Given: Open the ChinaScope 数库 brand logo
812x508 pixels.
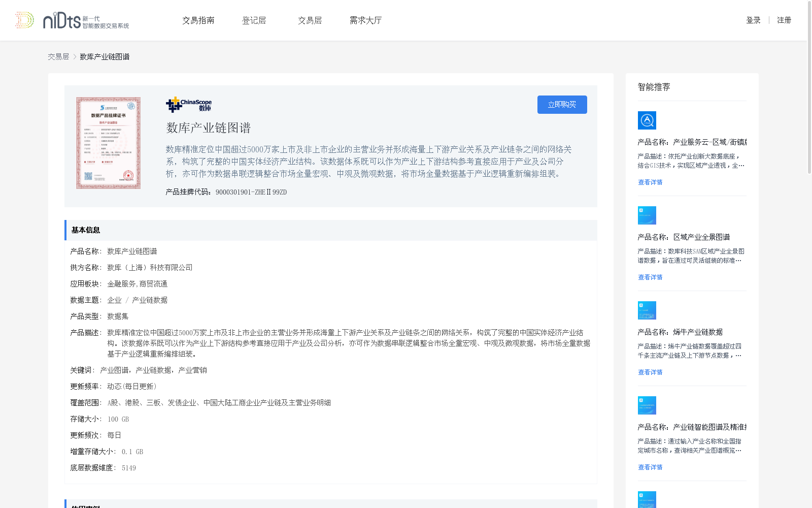Looking at the screenshot, I should pyautogui.click(x=189, y=105).
